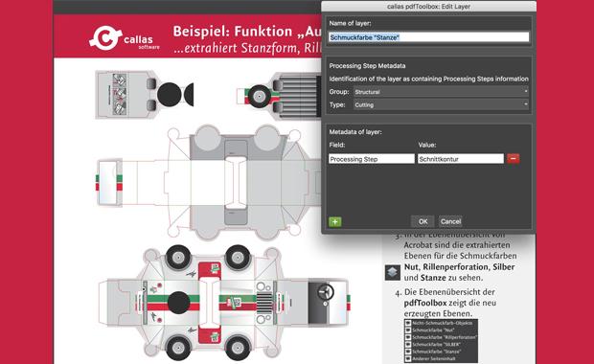Toggle visibility of Schmuckfarbe "Rillperforation" layer
Image resolution: width=594 pixels, height=364 pixels.
pyautogui.click(x=408, y=337)
